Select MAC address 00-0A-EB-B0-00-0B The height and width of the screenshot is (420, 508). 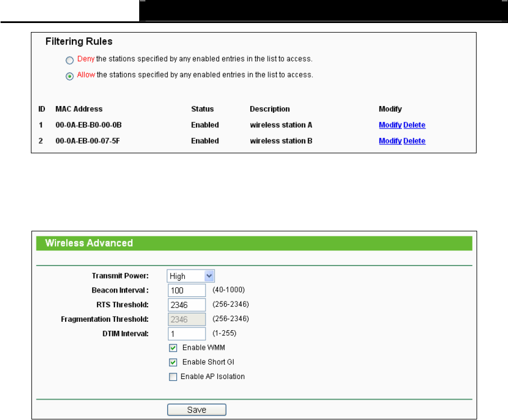[89, 125]
